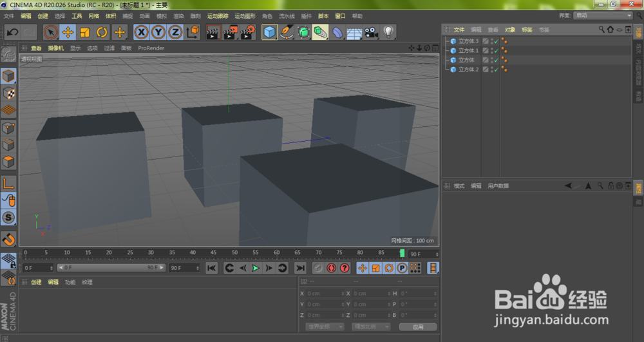Open the 界面 layout dropdown

click(603, 15)
